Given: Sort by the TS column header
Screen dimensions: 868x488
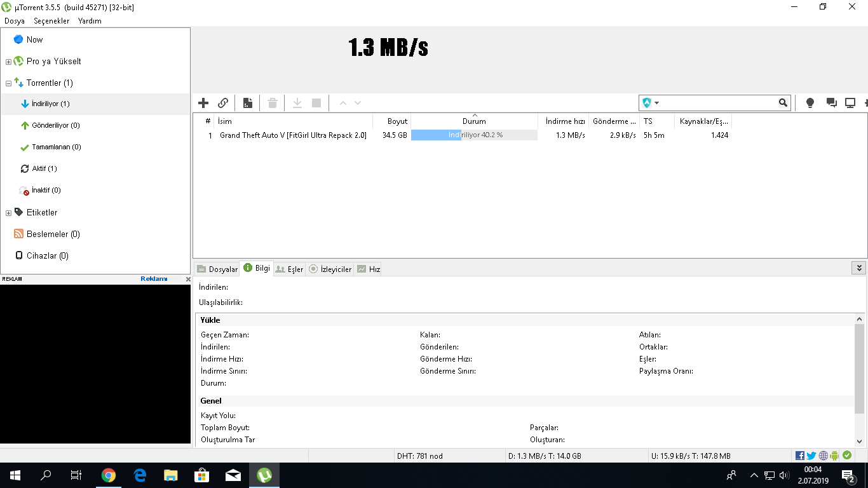Looking at the screenshot, I should point(657,121).
